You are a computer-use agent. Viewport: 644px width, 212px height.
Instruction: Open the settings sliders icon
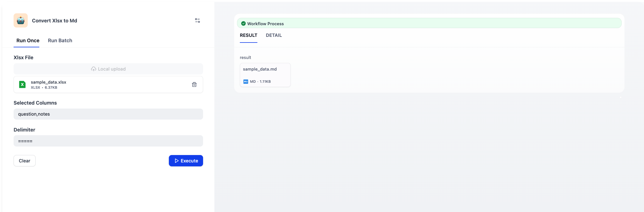coord(197,20)
